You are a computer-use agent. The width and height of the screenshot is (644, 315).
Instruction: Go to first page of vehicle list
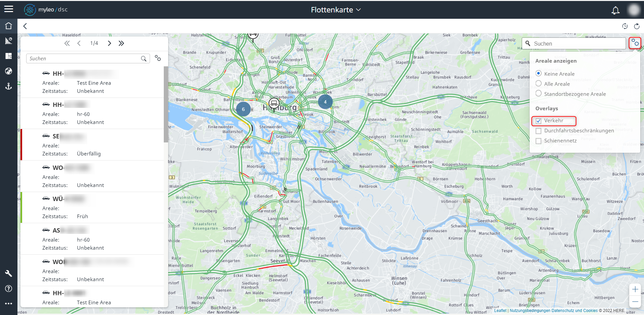point(67,43)
